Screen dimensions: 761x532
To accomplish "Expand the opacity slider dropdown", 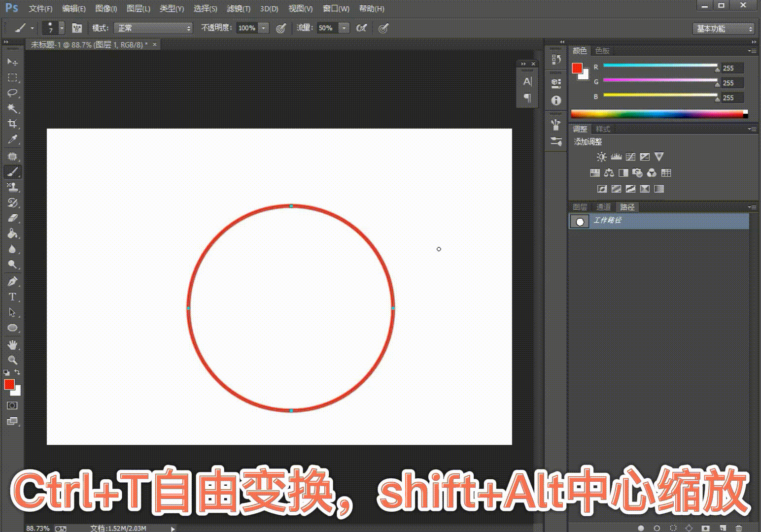I will (x=264, y=28).
